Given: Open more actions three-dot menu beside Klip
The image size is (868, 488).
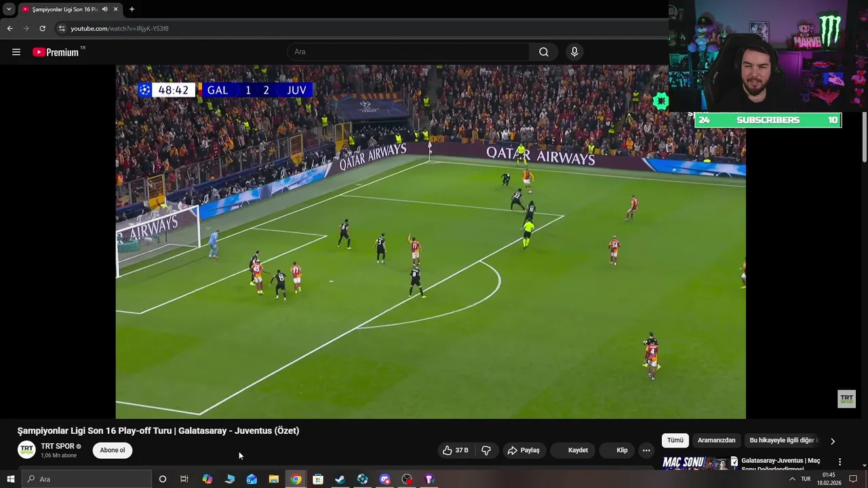Looking at the screenshot, I should coord(646,450).
